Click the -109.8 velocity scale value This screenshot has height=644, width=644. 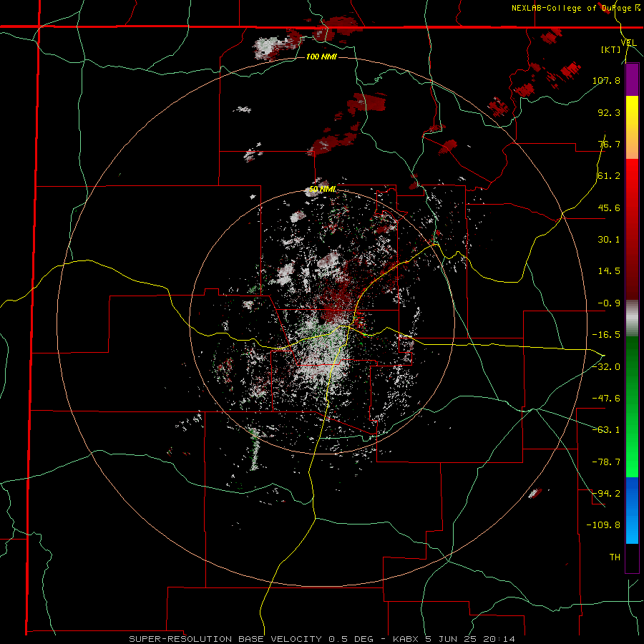click(603, 525)
